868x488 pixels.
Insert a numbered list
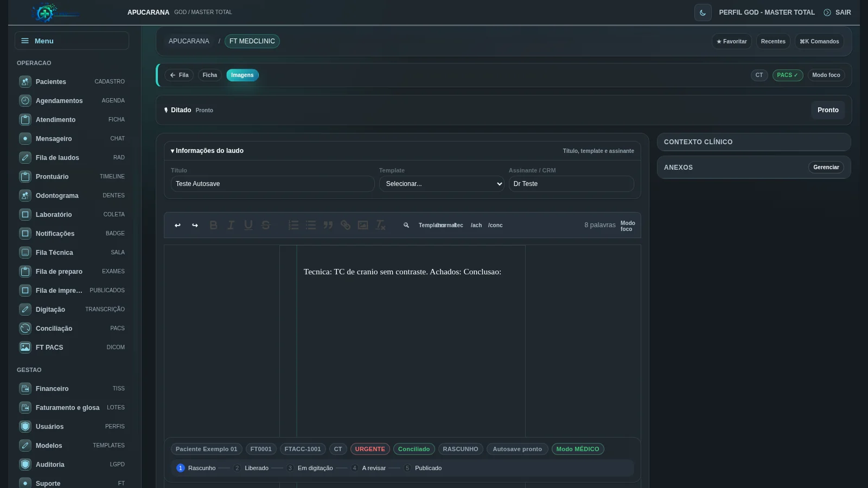click(x=293, y=225)
